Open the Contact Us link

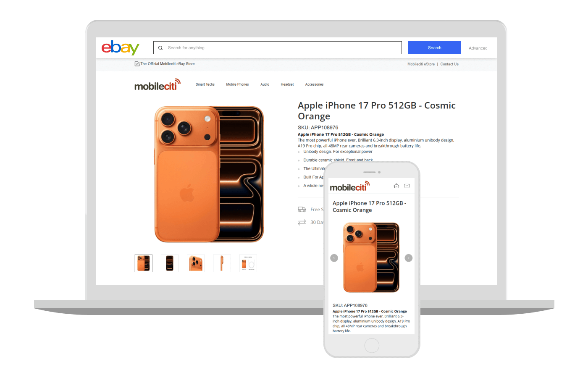(449, 64)
